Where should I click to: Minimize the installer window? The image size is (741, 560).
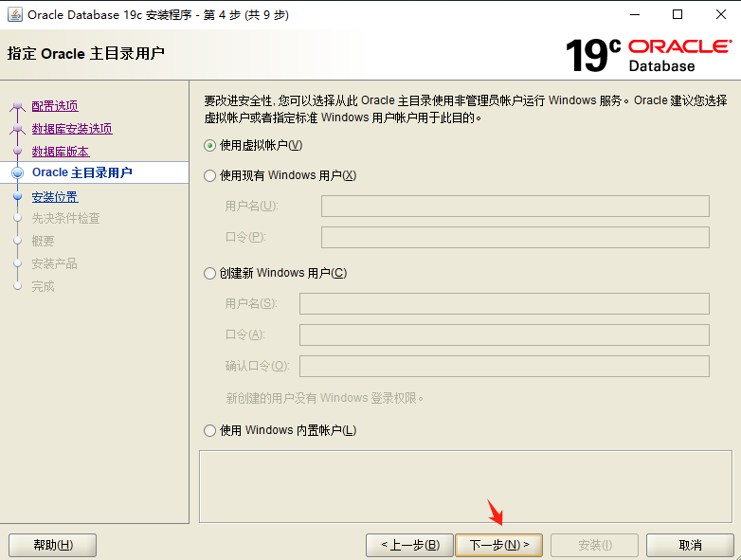coord(635,14)
